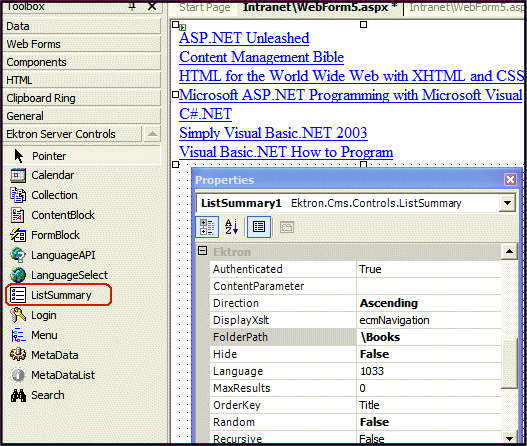
Task: Edit the DisplayXslt value ecmNavigation
Action: tap(429, 320)
